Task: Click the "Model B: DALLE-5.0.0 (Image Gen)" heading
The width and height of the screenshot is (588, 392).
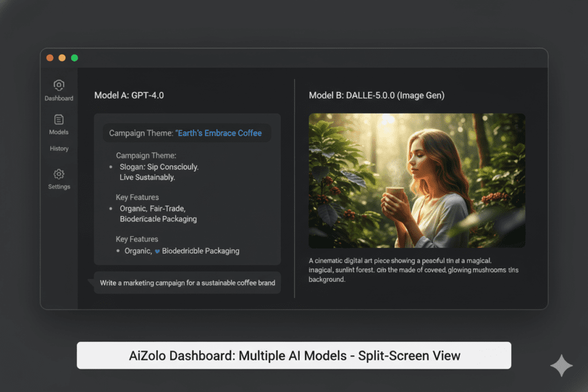Action: click(x=376, y=95)
